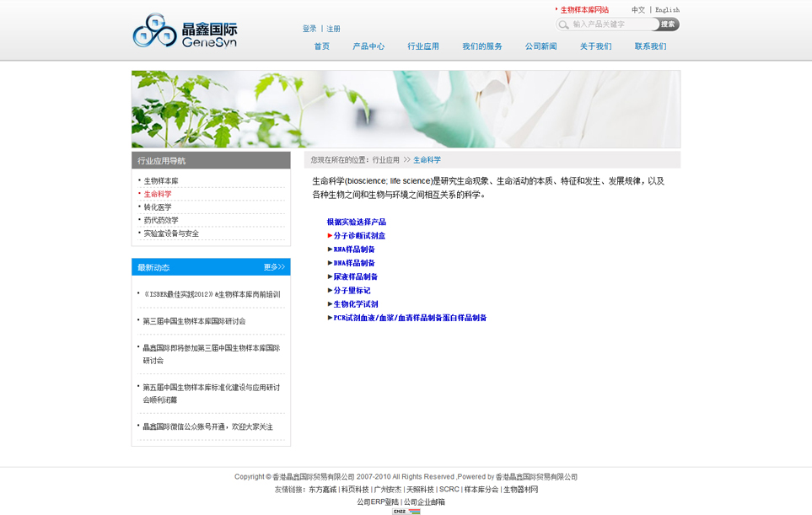
Task: Open the 分子诊断试剂盒 link
Action: tap(359, 235)
